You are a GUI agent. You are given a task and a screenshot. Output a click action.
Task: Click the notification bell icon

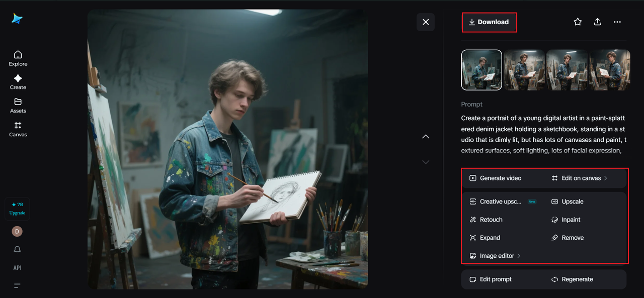[17, 250]
